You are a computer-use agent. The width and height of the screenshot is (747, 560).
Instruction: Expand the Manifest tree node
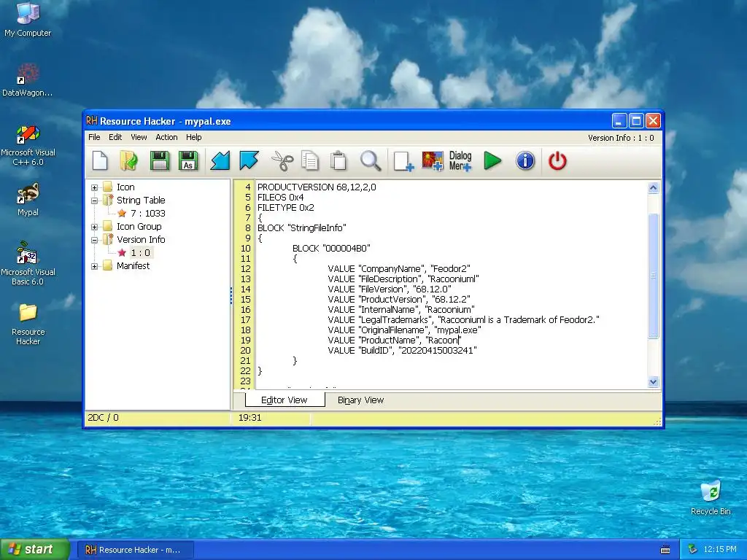pos(94,266)
